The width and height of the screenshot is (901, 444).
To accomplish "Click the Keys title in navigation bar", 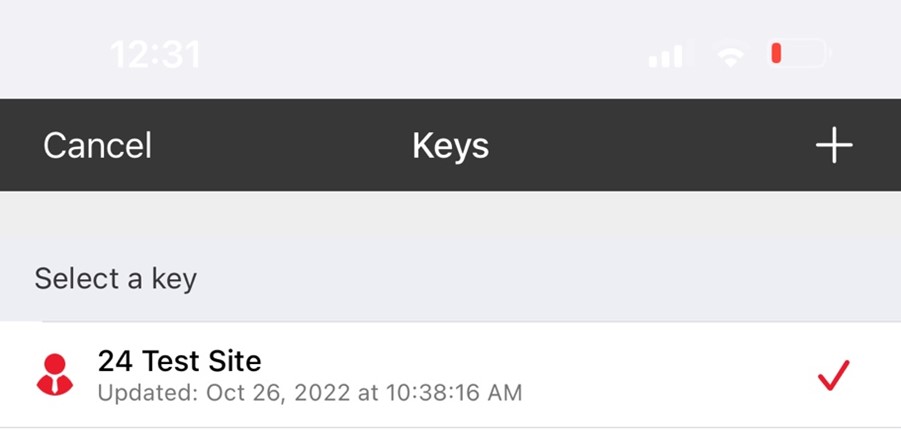I will tap(450, 147).
